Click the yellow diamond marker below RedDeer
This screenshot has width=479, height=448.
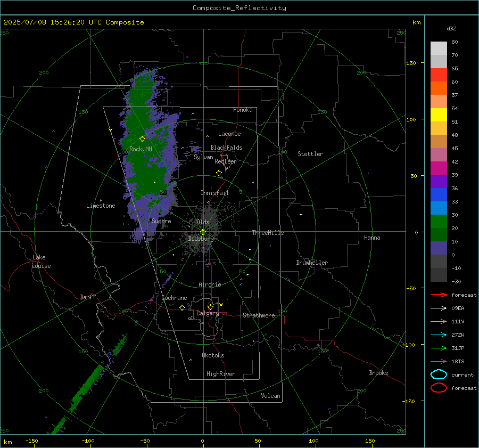[x=219, y=173]
